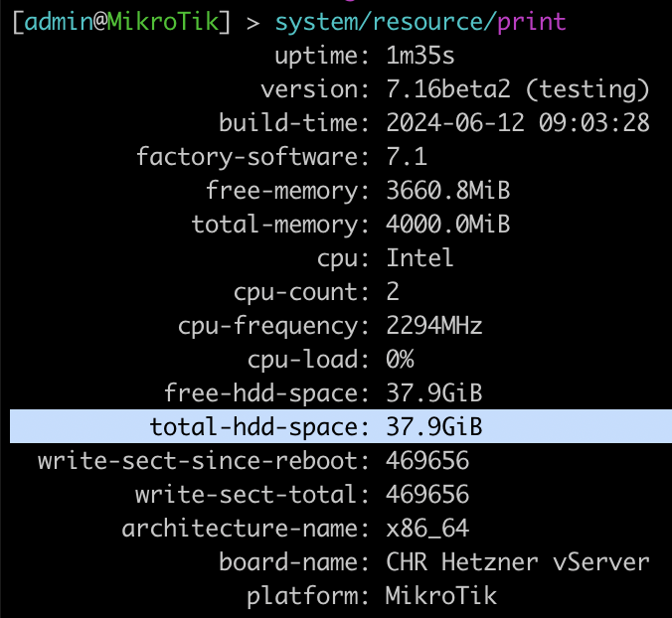Click the total-hdd-space label

coord(259,428)
